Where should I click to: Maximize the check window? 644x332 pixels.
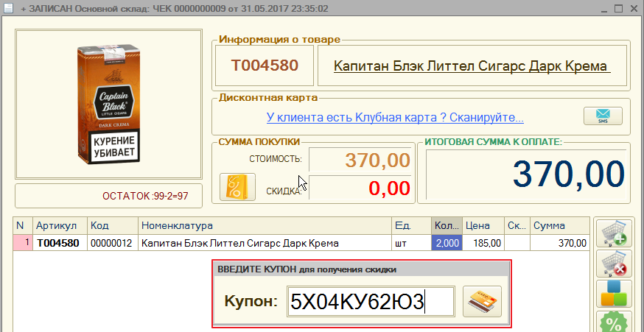(618, 8)
